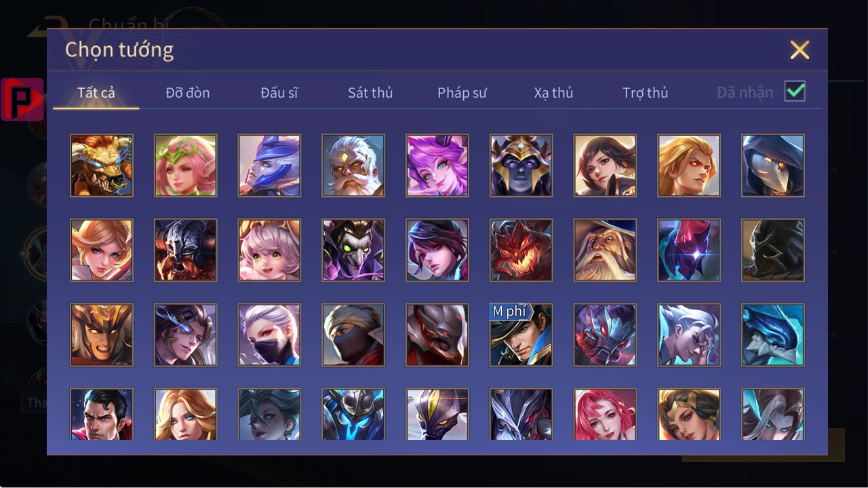
Task: Open the Trợ thủ tab
Action: [x=646, y=93]
